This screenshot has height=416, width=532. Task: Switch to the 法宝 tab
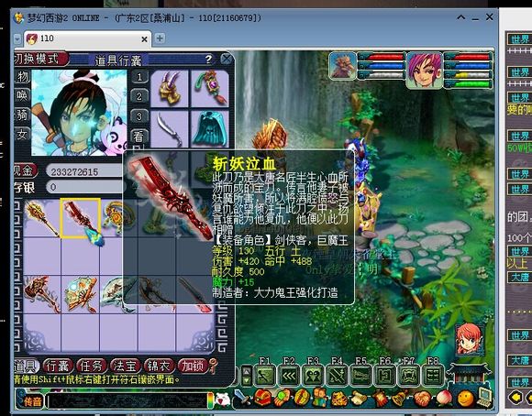tap(125, 367)
